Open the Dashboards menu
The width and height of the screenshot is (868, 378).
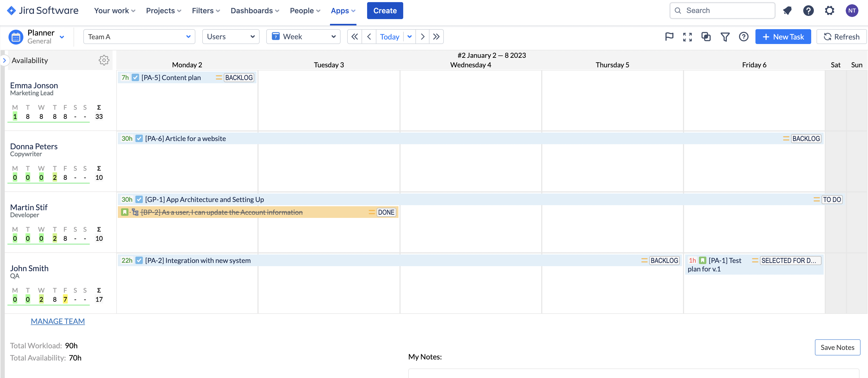click(x=254, y=10)
